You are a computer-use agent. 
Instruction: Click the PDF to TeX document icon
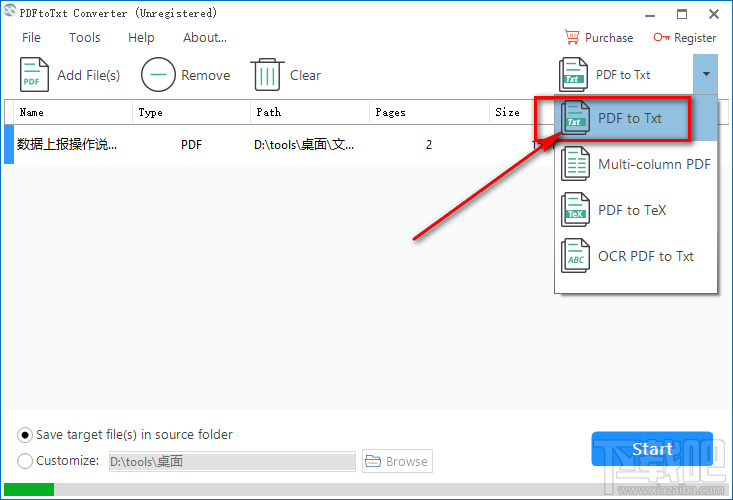[575, 209]
